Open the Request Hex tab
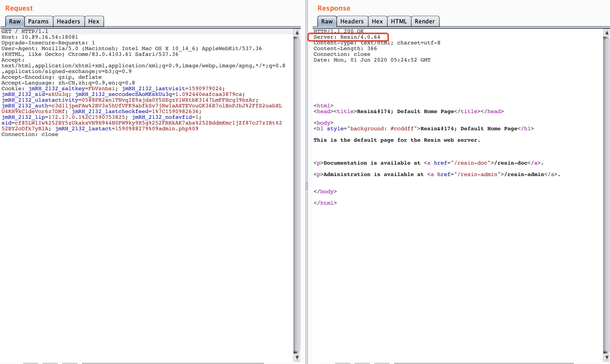 click(94, 21)
